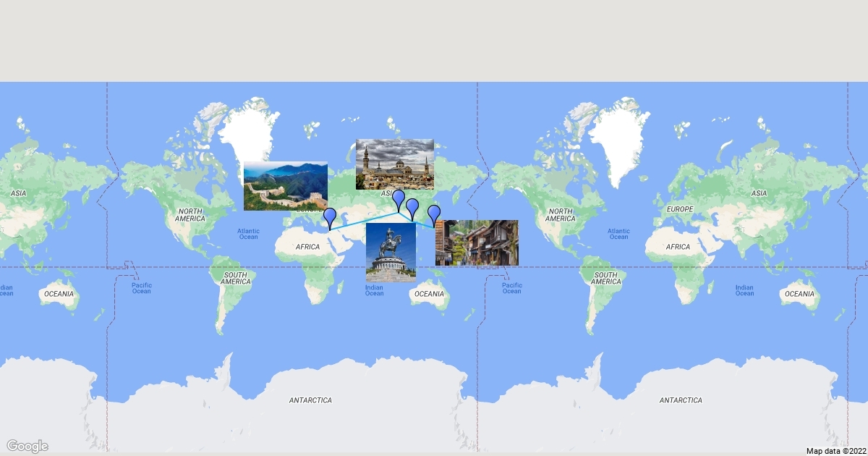Click the Google logo
Screen dimensions: 868x456
pos(27,446)
